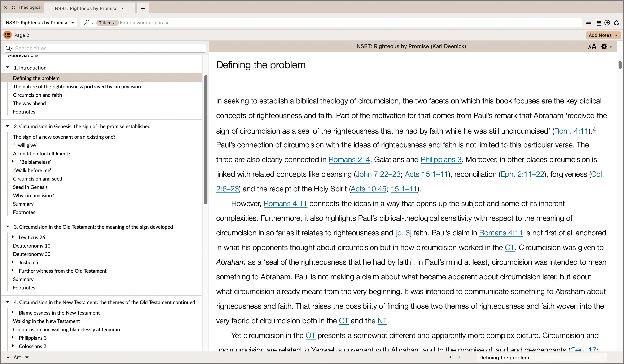Expand Further witness from the Old Testament
The height and width of the screenshot is (364, 624).
tap(13, 270)
